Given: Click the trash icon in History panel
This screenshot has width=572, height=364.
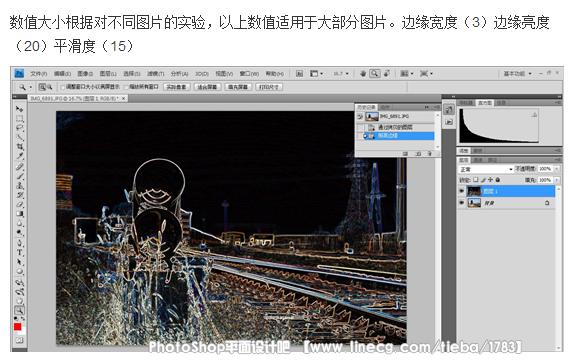Looking at the screenshot, I should click(x=429, y=154).
